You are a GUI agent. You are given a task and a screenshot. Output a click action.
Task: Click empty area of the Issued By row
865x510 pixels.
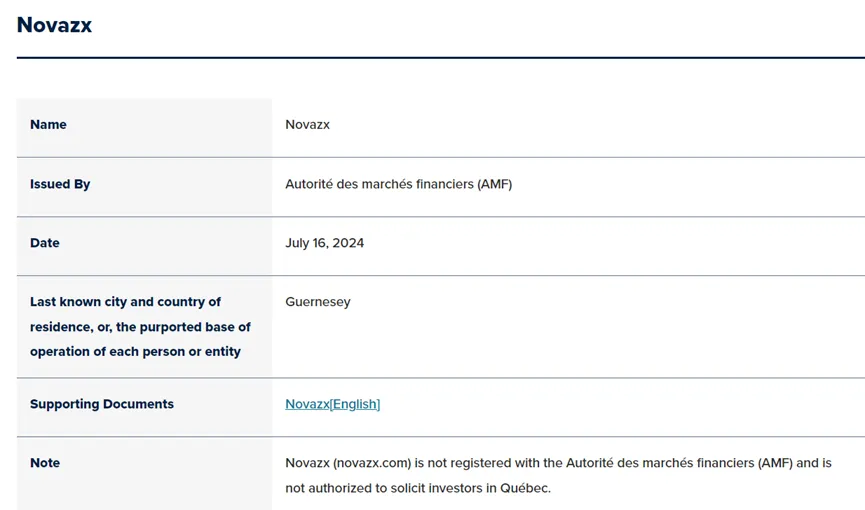click(690, 187)
